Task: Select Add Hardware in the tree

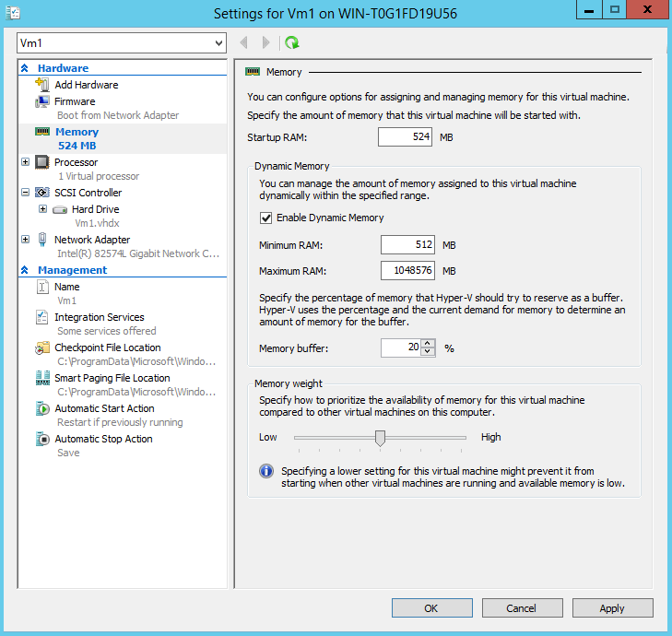Action: (x=86, y=85)
